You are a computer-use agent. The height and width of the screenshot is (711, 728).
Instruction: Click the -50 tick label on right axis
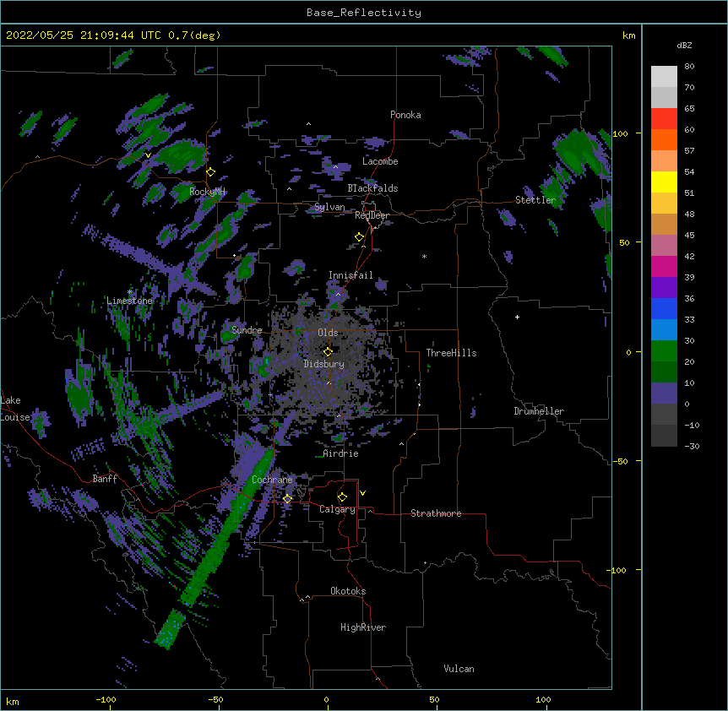pyautogui.click(x=620, y=461)
